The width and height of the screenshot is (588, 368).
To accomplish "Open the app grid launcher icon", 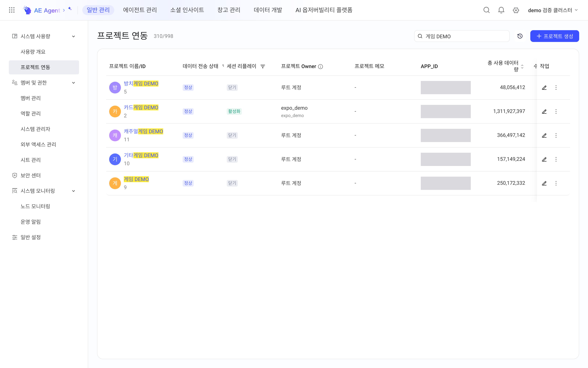I will coord(12,10).
